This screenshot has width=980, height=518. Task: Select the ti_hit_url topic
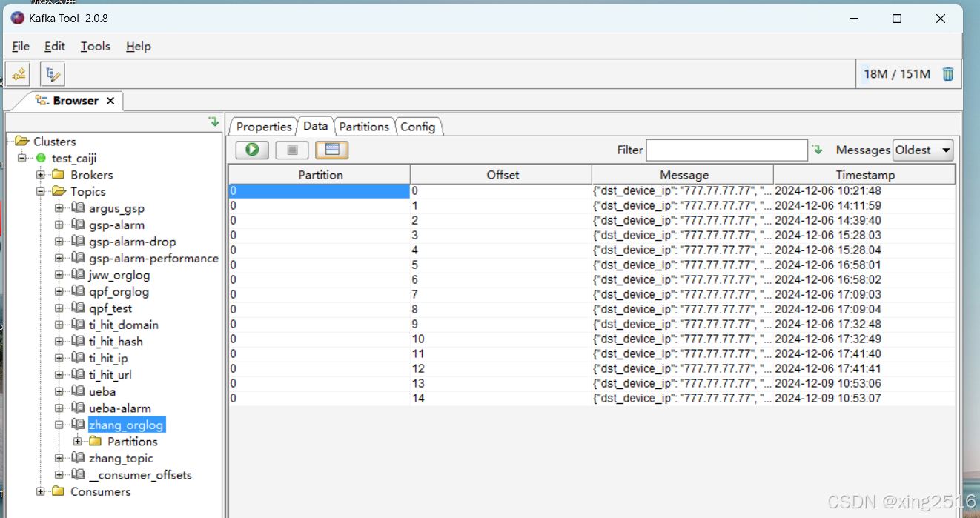[x=110, y=375]
